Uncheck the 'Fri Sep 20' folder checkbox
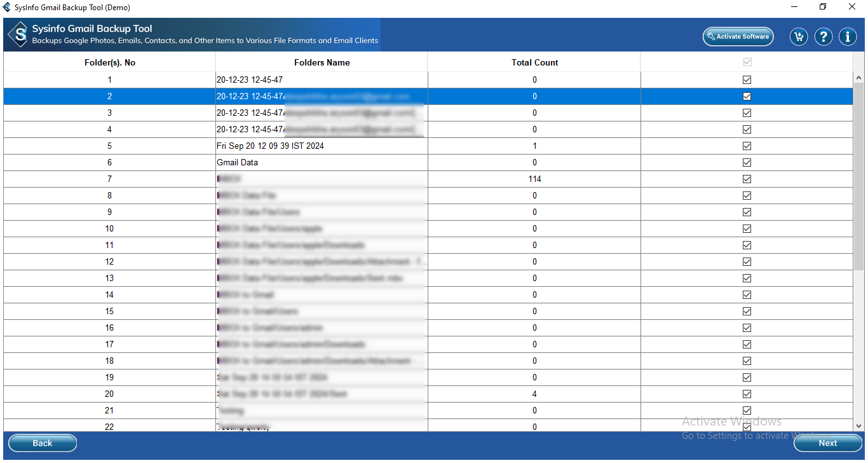This screenshot has width=868, height=463. (747, 146)
